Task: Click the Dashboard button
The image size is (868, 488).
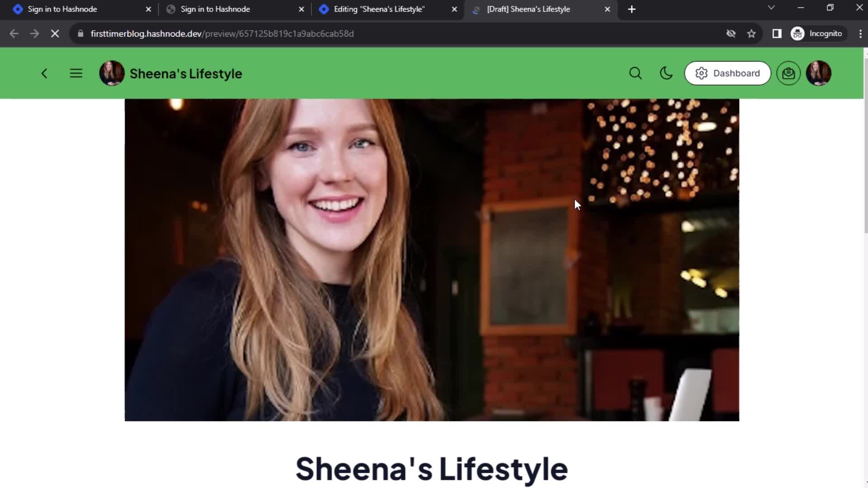Action: pos(727,73)
